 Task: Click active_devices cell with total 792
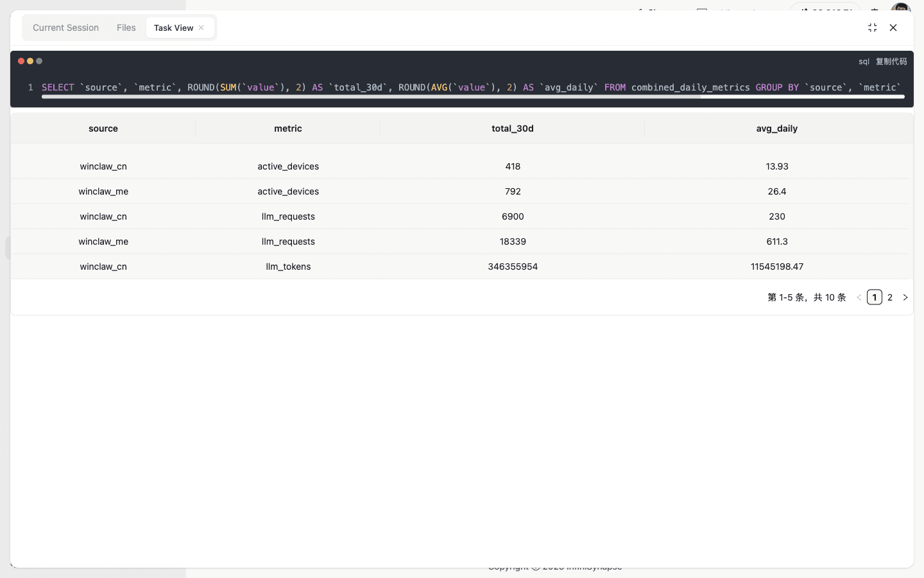(288, 191)
